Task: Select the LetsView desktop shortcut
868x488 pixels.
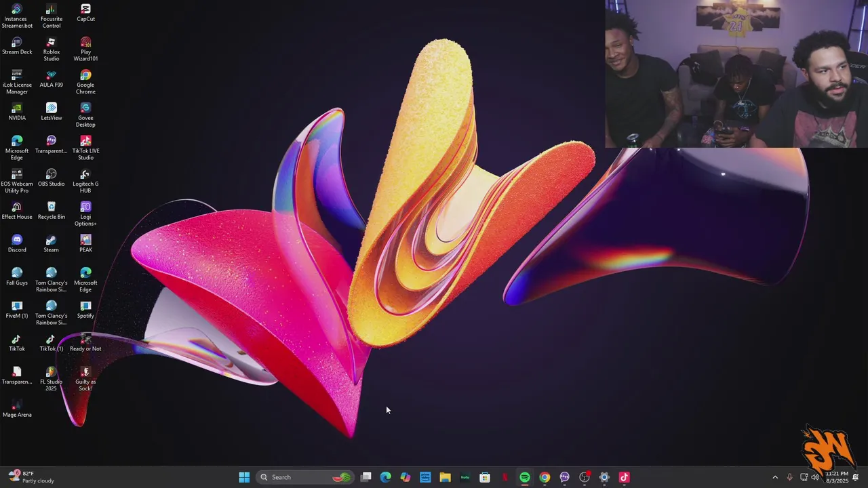Action: pos(52,112)
